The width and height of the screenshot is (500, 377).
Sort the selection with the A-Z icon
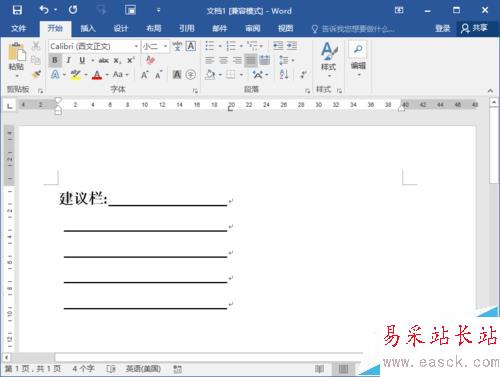(x=284, y=74)
